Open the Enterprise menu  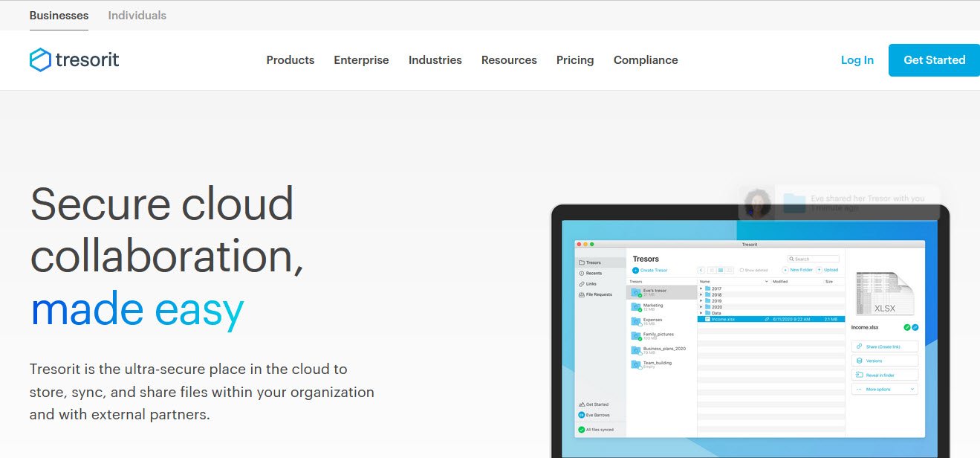tap(361, 60)
